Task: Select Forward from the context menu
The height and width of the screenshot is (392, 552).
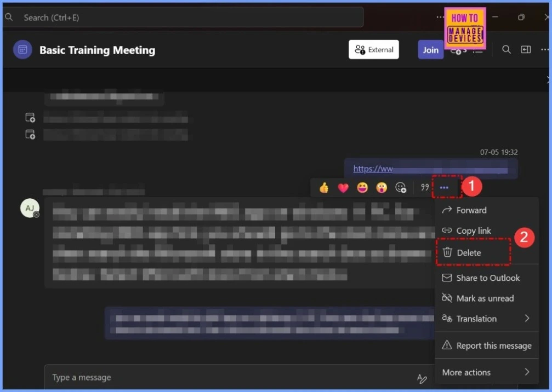Action: click(487, 210)
